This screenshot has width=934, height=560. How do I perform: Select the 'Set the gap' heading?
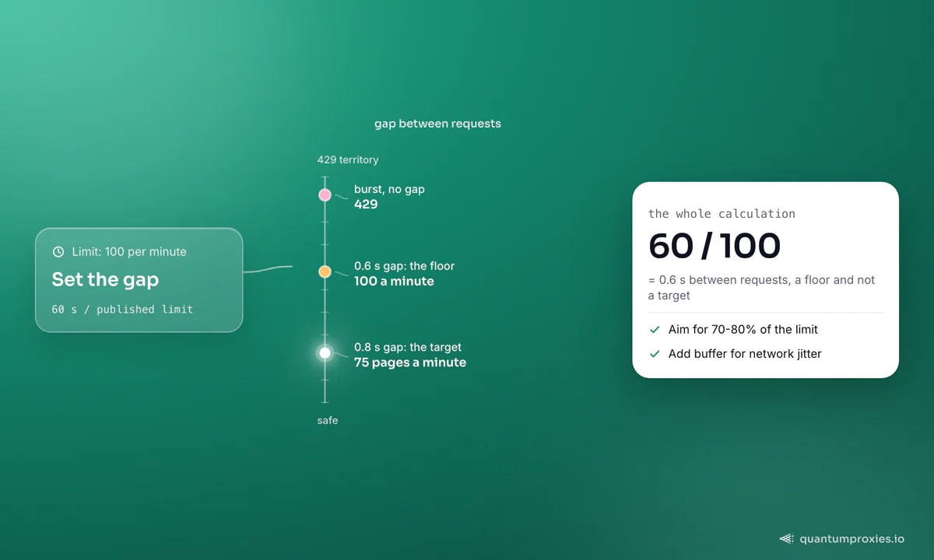tap(105, 279)
